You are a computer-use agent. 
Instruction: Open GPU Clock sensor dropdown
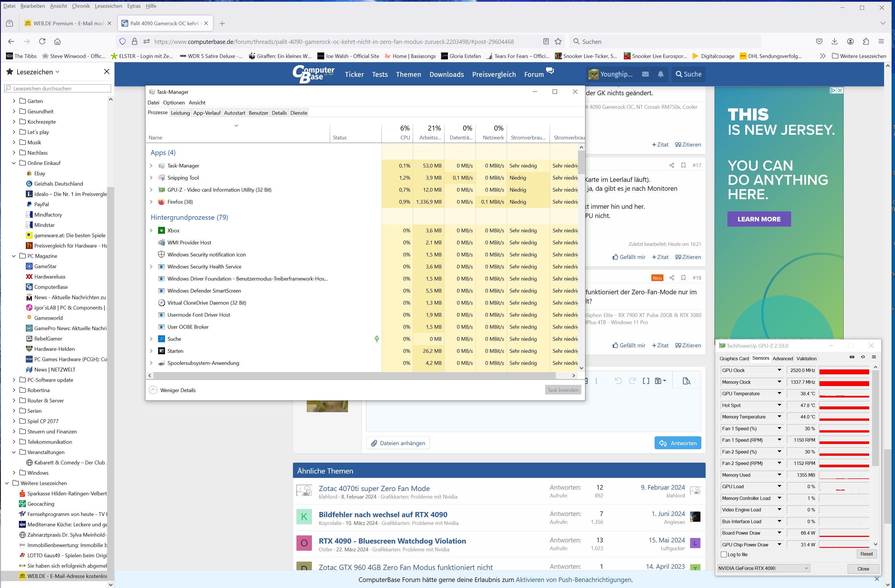tap(779, 370)
